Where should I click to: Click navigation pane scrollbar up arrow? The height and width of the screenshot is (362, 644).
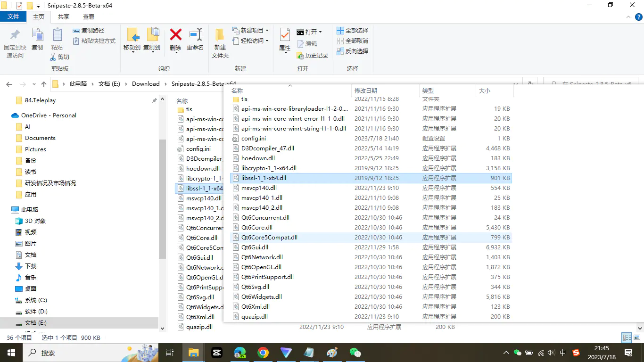pos(163,99)
